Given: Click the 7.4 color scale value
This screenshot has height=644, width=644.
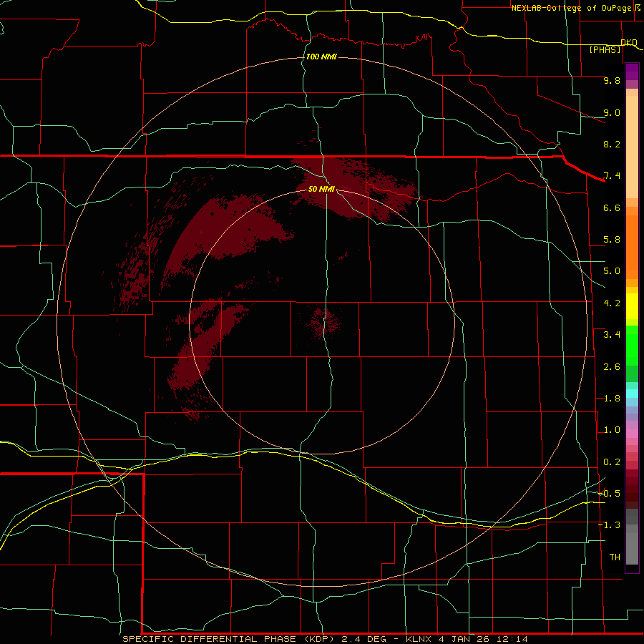Looking at the screenshot, I should [x=612, y=176].
